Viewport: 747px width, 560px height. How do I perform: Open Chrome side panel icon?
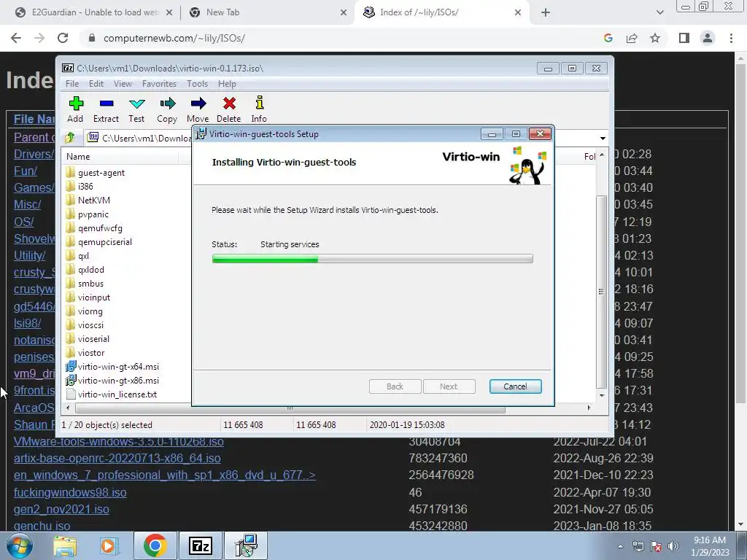point(684,38)
